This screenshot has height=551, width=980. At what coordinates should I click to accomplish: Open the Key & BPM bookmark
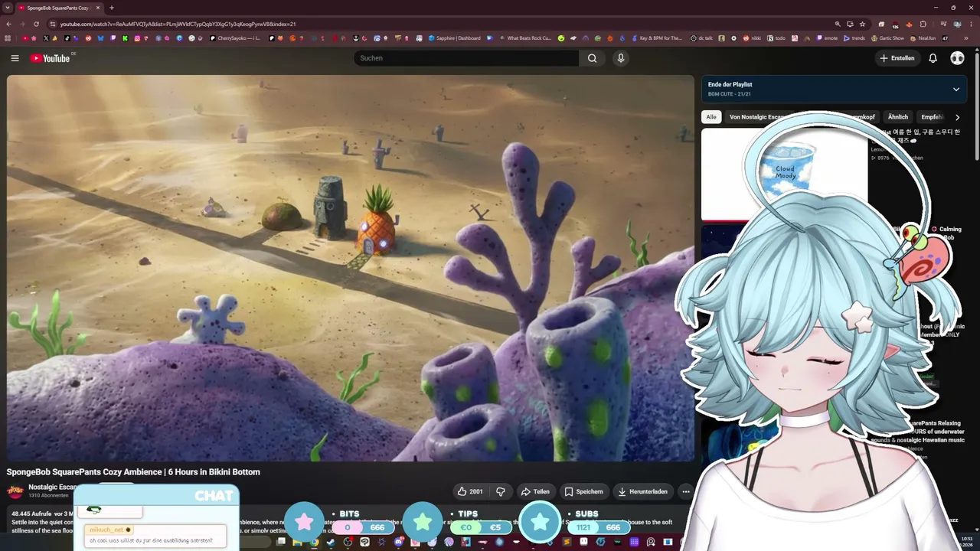[656, 38]
